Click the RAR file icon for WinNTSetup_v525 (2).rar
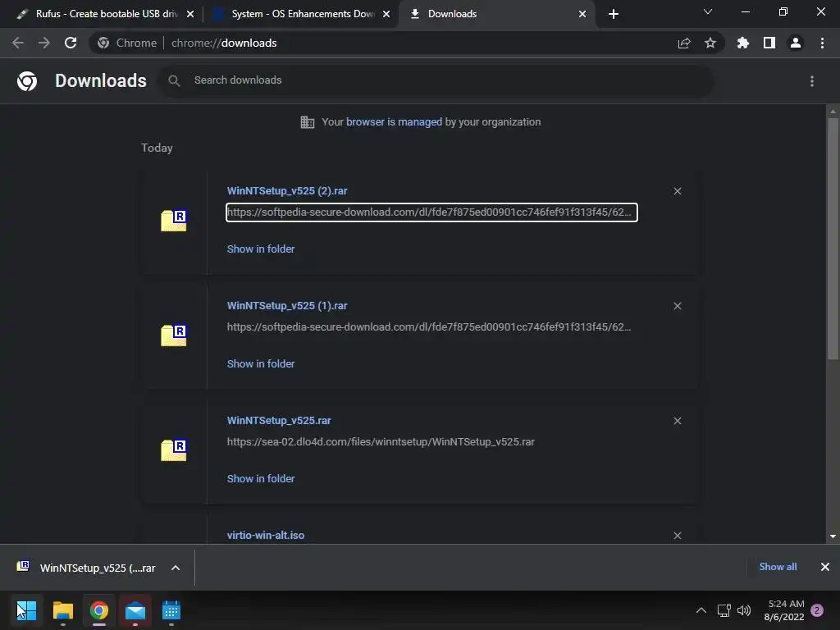This screenshot has height=630, width=840. tap(174, 220)
